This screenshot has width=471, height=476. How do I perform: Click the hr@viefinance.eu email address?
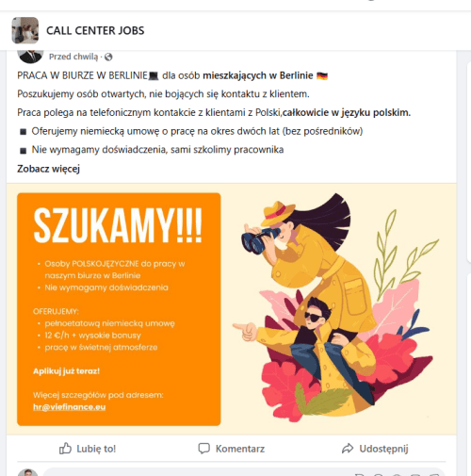pyautogui.click(x=70, y=407)
